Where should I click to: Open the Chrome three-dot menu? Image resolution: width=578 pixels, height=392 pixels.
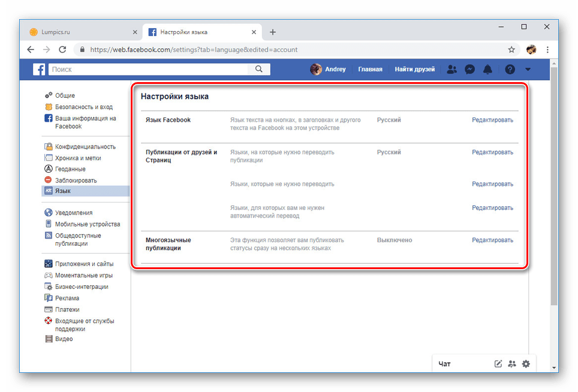[x=547, y=49]
